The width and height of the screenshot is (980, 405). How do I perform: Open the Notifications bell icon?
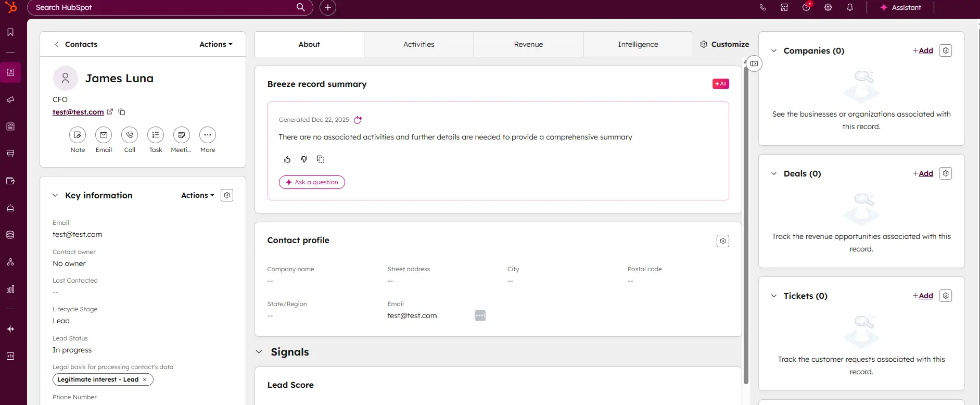click(850, 7)
